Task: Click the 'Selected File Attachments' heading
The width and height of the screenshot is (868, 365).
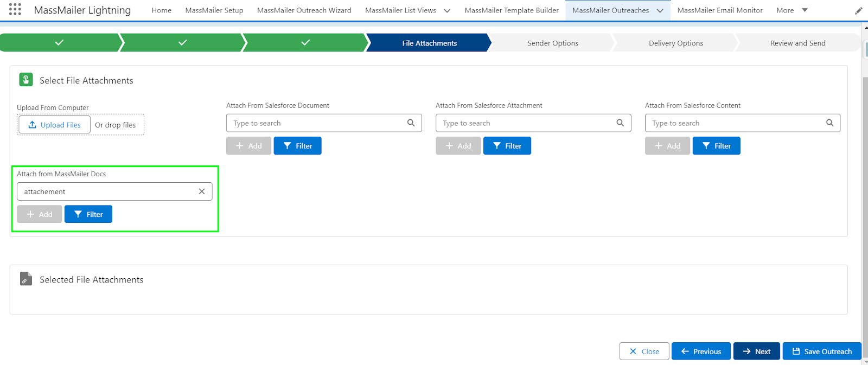Action: coord(92,280)
